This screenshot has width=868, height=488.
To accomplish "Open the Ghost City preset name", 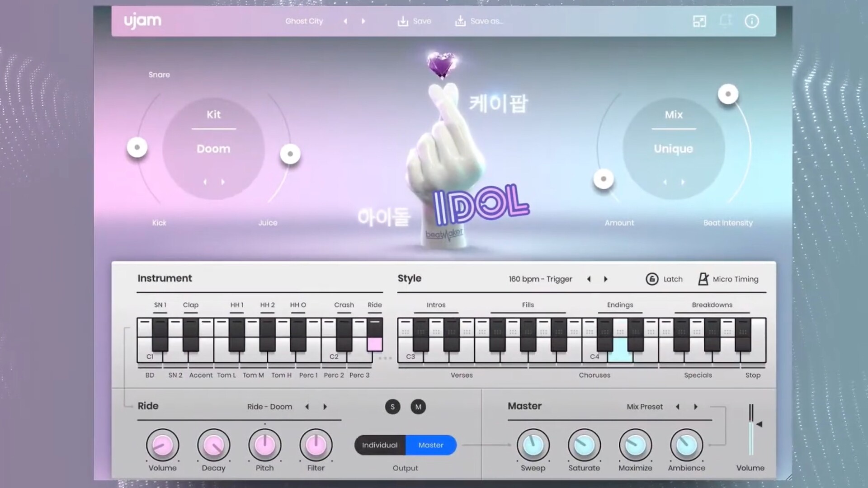I will tap(304, 21).
